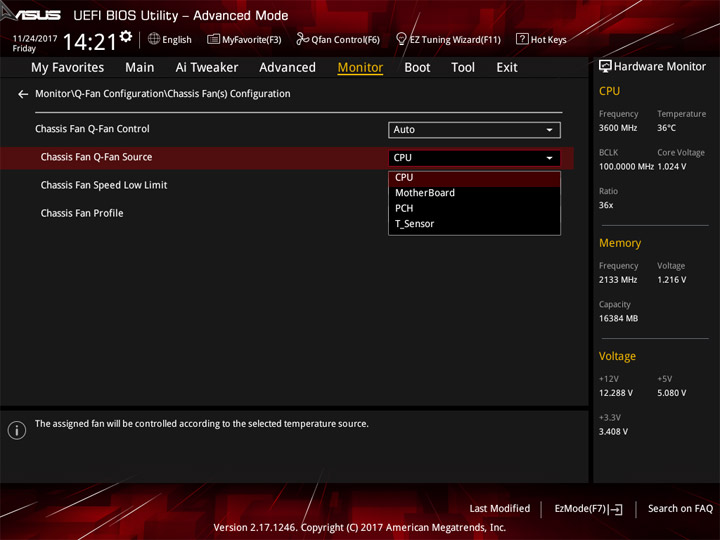Click the 36x ratio value

point(606,205)
